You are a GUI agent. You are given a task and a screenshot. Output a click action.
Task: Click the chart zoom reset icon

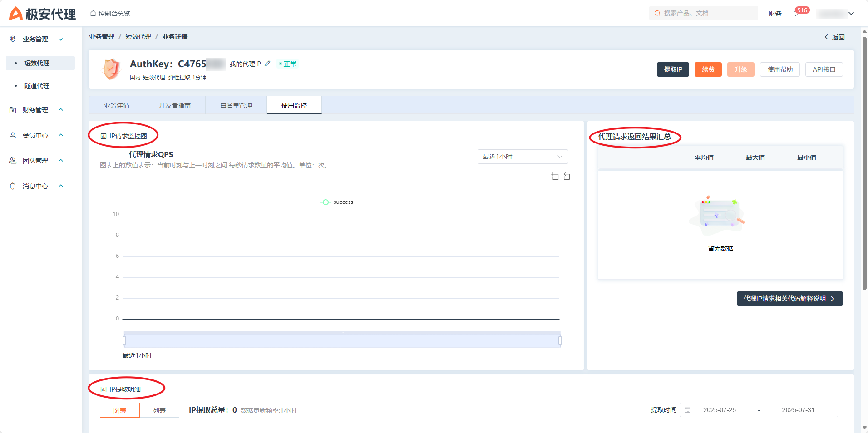tap(567, 177)
